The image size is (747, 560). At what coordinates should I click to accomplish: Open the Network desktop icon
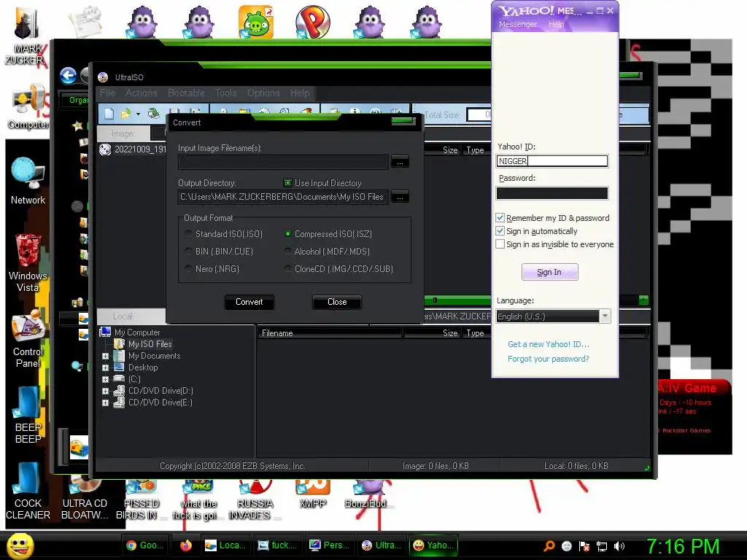click(x=28, y=181)
